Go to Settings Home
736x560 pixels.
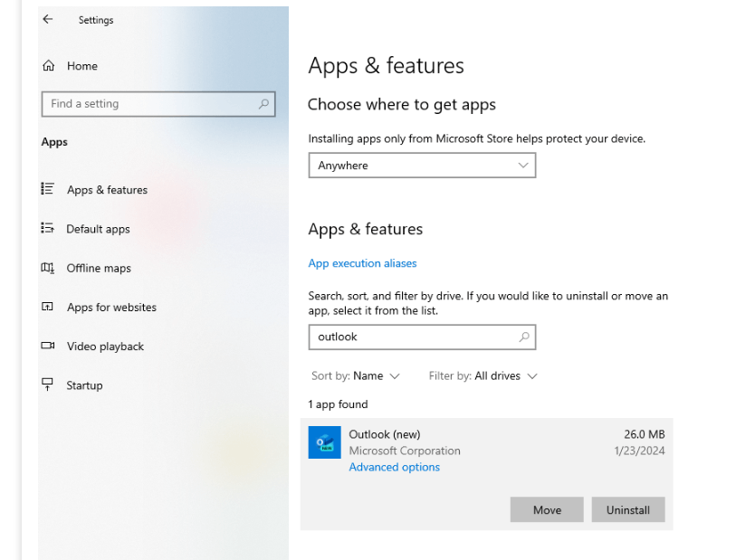(x=82, y=66)
